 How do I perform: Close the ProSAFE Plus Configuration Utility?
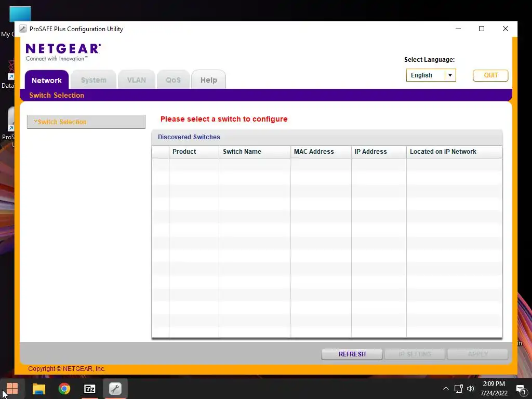click(505, 29)
